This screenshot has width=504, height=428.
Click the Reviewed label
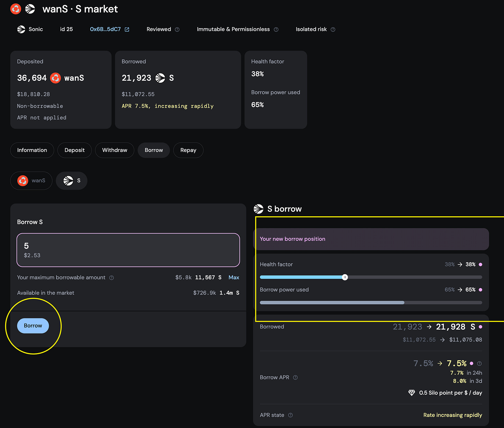(x=159, y=29)
